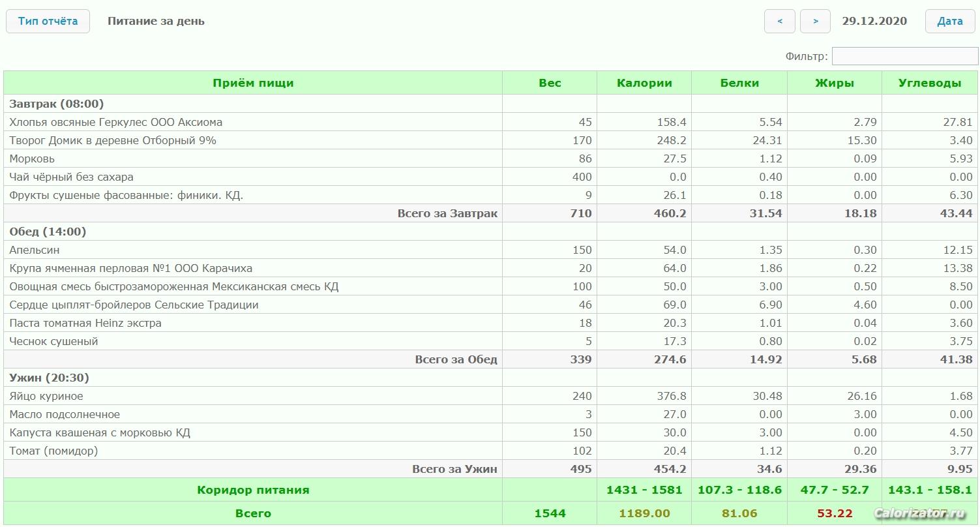Screen dimensions: 980x527
Task: Click total fat value 53.22
Action: click(835, 513)
